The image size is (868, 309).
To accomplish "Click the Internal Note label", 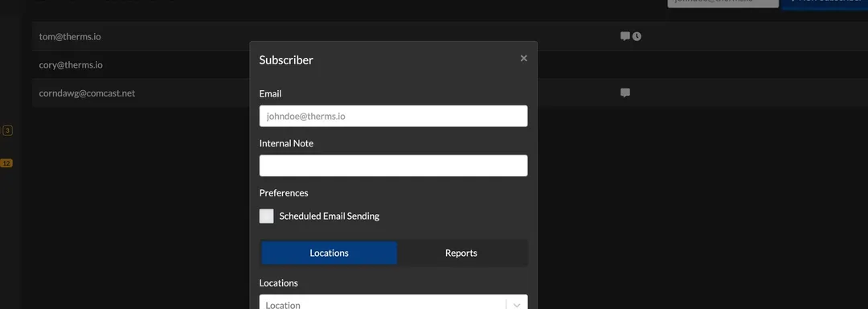I will (x=286, y=143).
